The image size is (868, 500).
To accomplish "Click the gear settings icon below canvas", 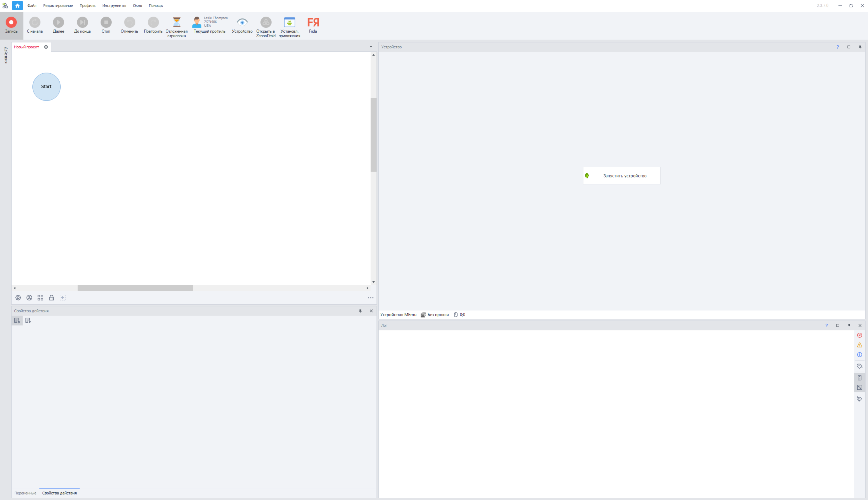I will pyautogui.click(x=18, y=298).
